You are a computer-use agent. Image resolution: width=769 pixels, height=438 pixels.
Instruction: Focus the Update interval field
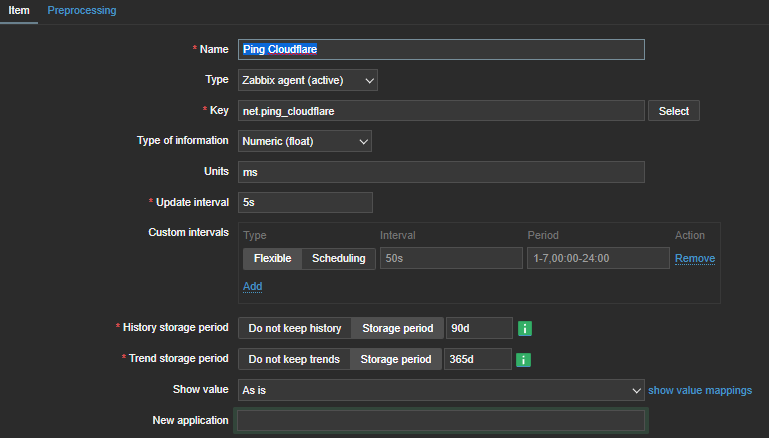tap(305, 202)
